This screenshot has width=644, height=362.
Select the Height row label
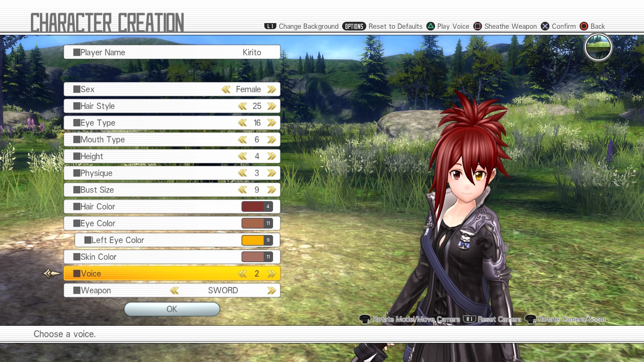pos(92,157)
